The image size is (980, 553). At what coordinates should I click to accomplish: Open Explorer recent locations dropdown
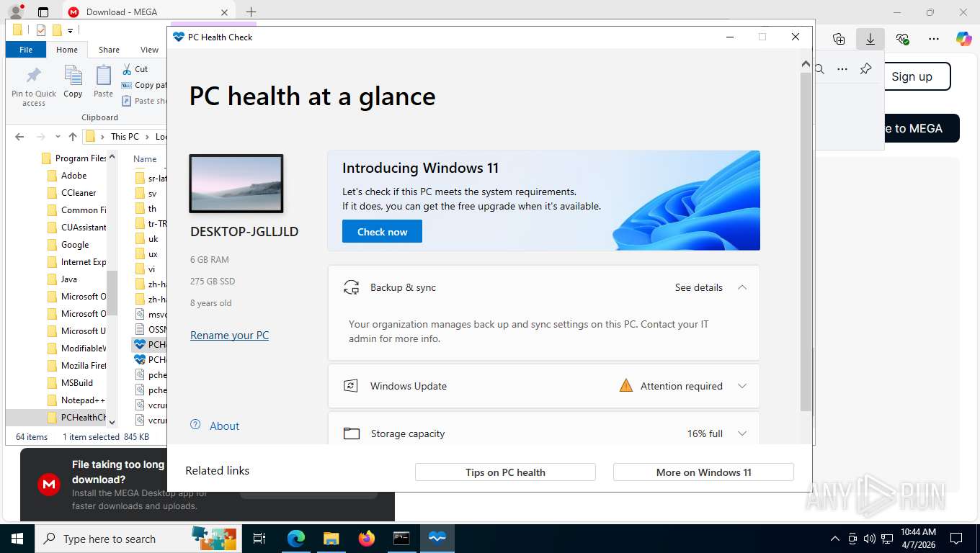[x=58, y=137]
